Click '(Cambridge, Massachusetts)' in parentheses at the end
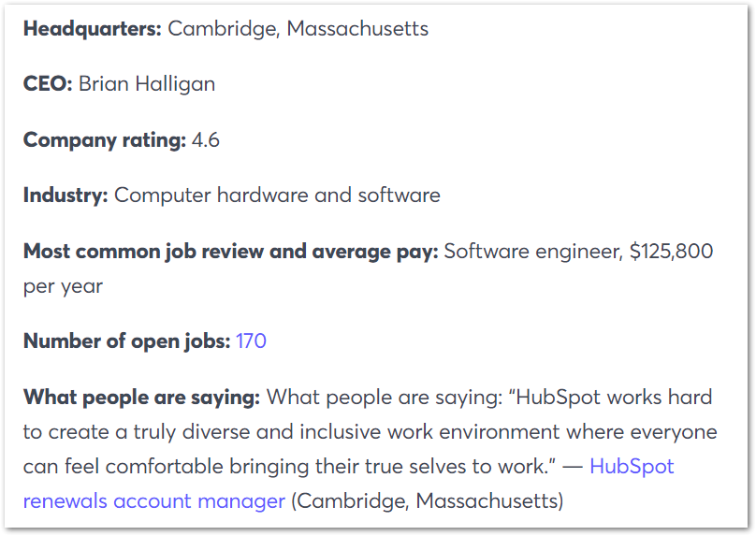 [x=428, y=501]
